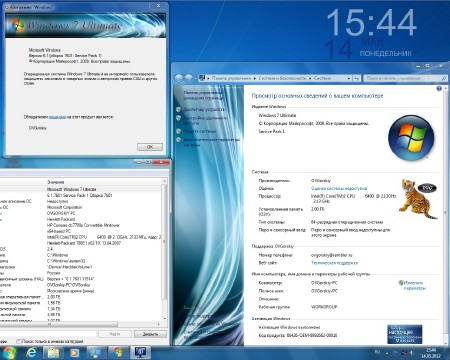The image size is (450, 360).
Task: Click the genuine Microsoft software badge
Action: point(405,334)
